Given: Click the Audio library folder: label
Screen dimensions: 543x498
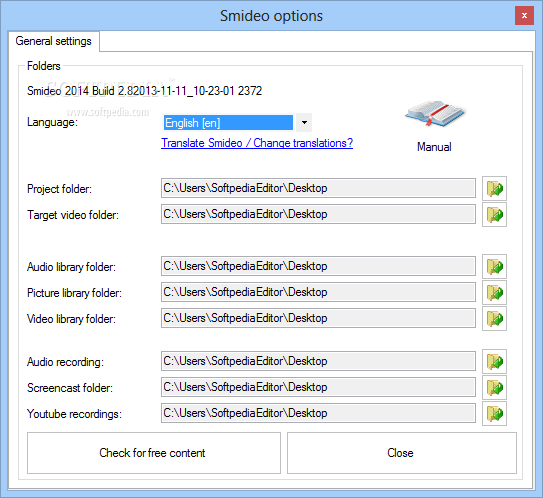Looking at the screenshot, I should [71, 267].
